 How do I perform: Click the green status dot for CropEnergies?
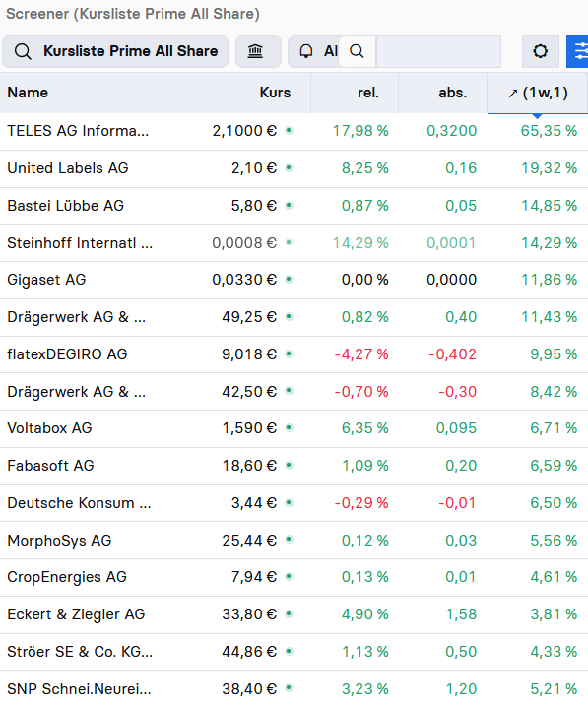289,577
